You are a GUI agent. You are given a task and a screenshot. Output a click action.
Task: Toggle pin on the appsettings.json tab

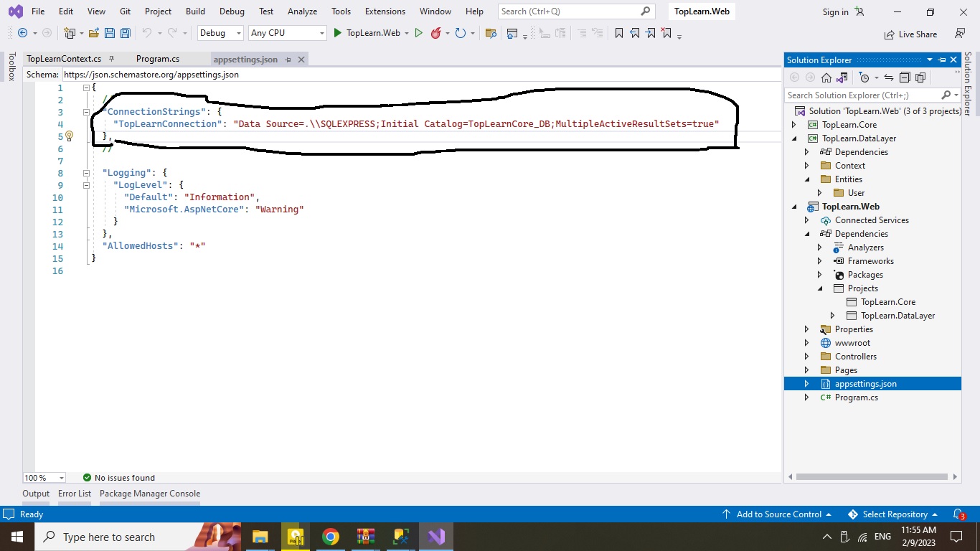coord(288,60)
